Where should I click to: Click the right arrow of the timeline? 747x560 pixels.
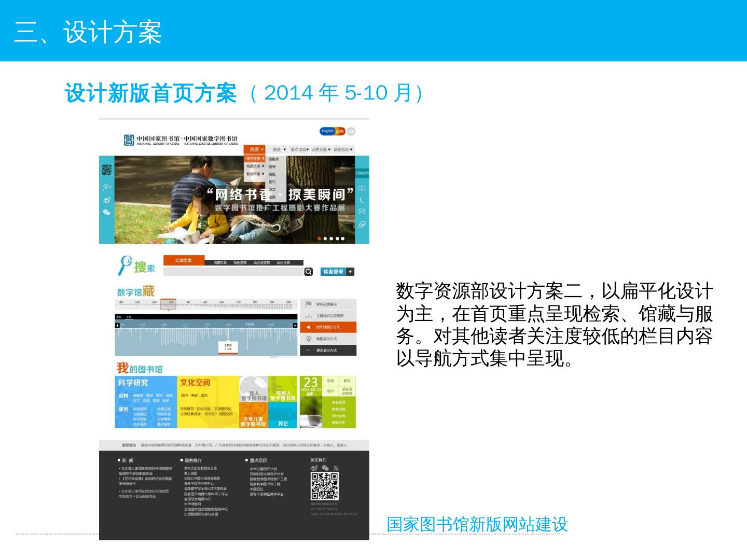pos(296,325)
